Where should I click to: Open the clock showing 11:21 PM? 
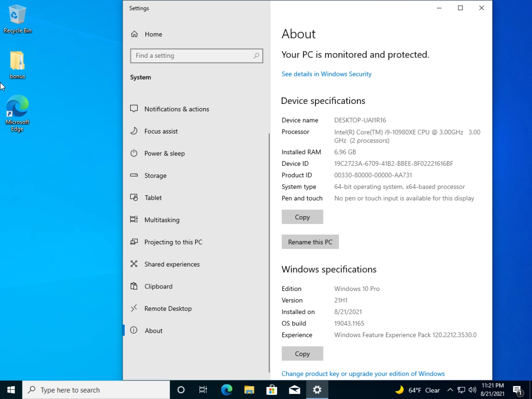(493, 390)
